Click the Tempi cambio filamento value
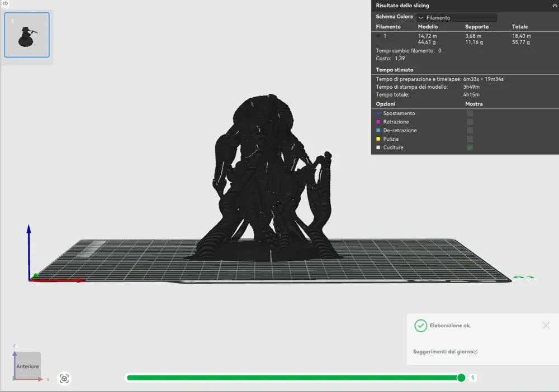 [x=439, y=51]
